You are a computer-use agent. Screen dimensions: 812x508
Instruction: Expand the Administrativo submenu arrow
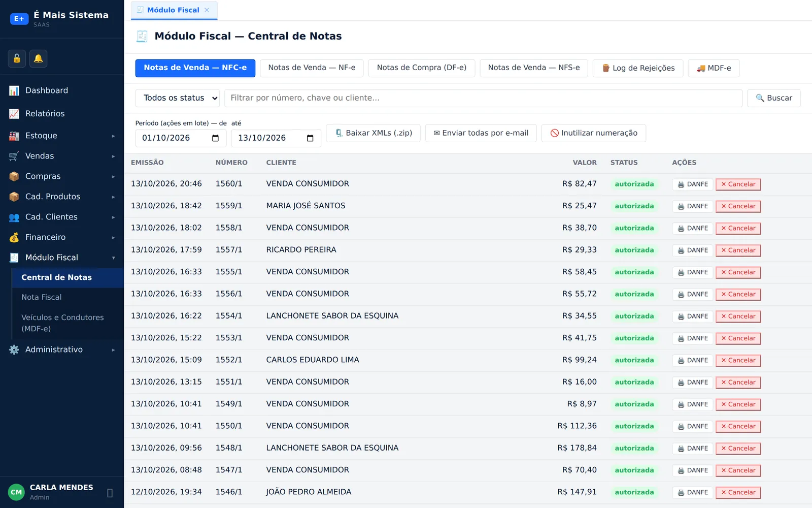113,350
